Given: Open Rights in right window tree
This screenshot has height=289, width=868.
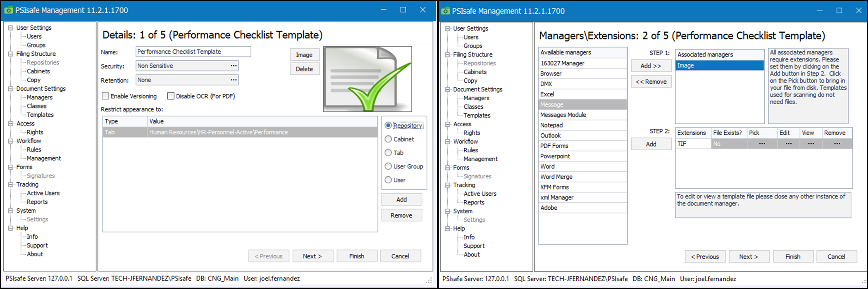Looking at the screenshot, I should coord(472,133).
